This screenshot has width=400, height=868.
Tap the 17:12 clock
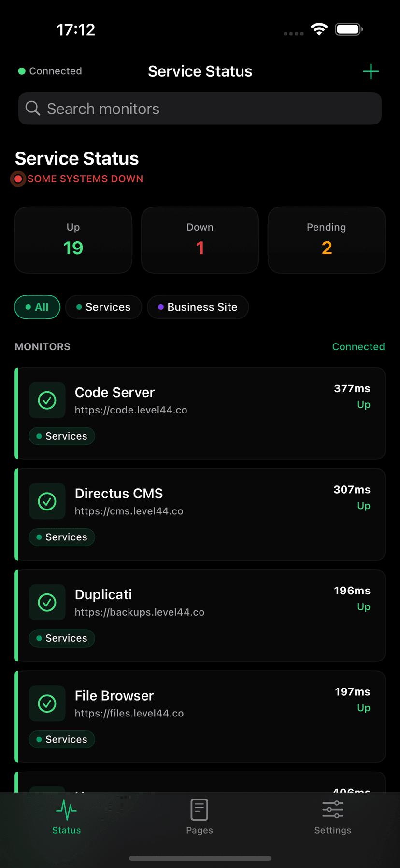76,30
